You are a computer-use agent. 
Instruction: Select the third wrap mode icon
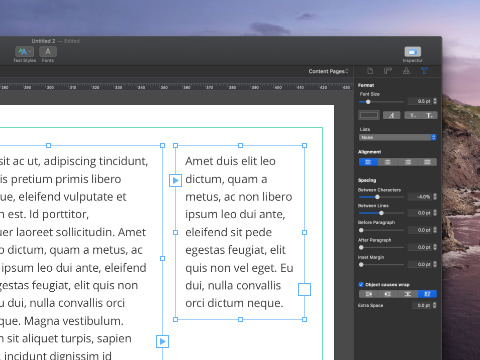(407, 294)
